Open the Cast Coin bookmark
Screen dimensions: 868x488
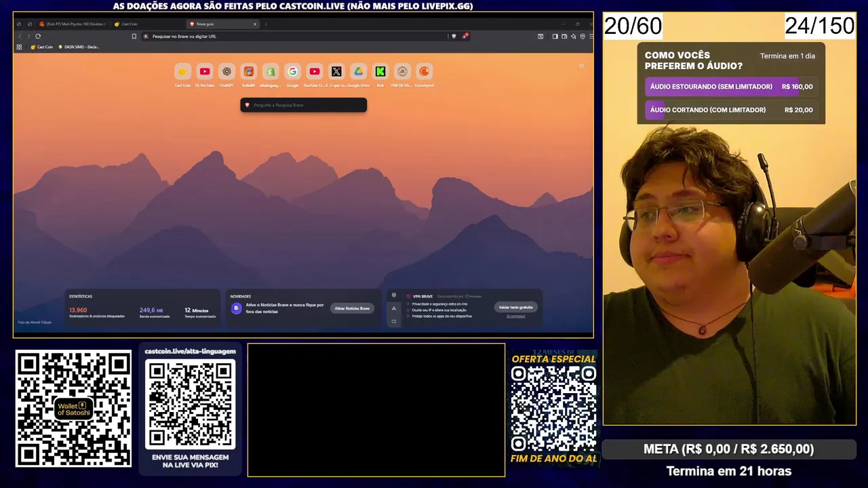pyautogui.click(x=42, y=47)
